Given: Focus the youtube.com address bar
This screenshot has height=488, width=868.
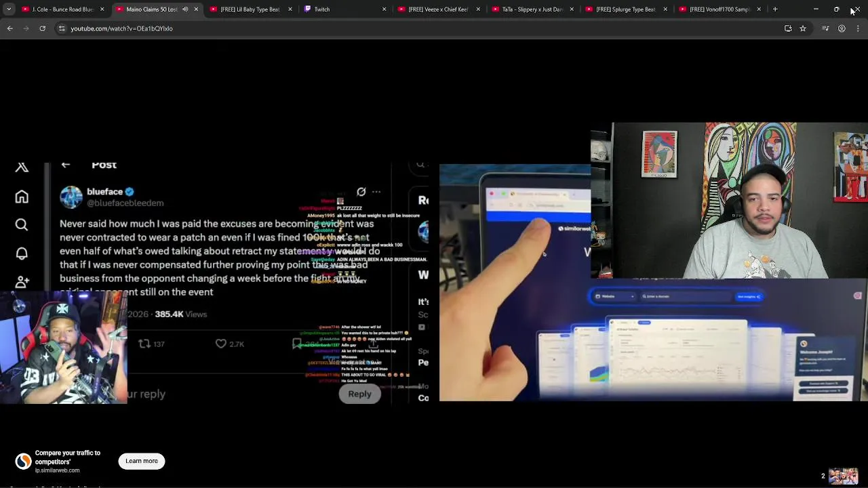Looking at the screenshot, I should pos(420,28).
